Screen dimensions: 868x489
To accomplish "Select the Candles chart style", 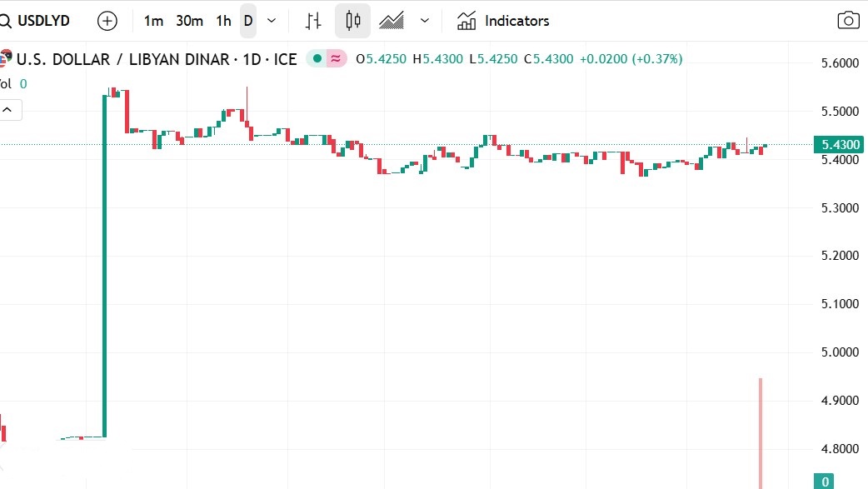I will coord(352,21).
